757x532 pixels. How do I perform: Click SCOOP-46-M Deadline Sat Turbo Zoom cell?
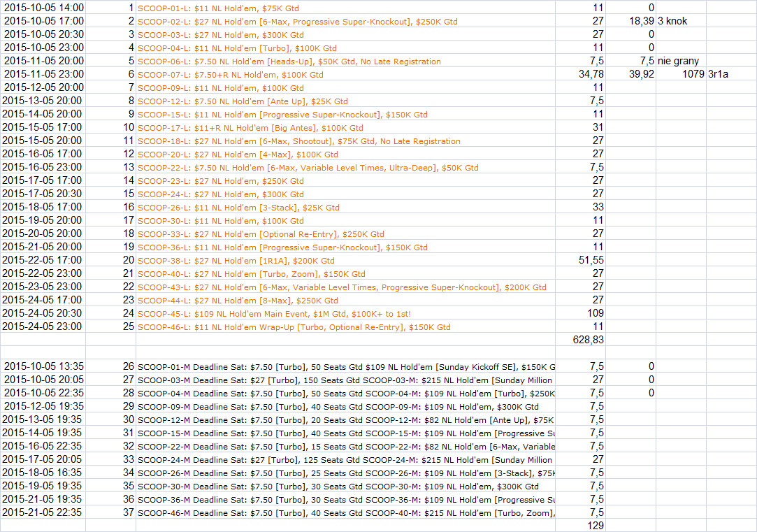345,512
